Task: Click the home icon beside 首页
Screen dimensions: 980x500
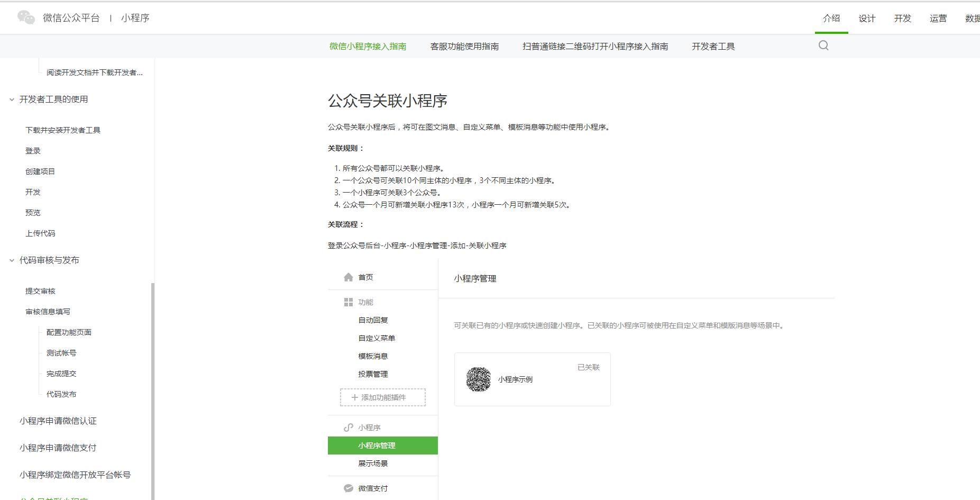Action: [349, 277]
